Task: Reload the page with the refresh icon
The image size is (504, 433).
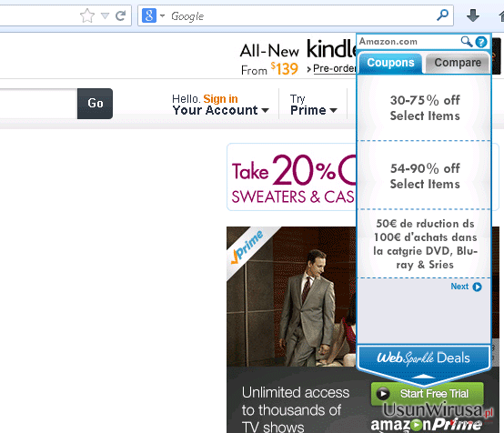Action: (x=120, y=15)
